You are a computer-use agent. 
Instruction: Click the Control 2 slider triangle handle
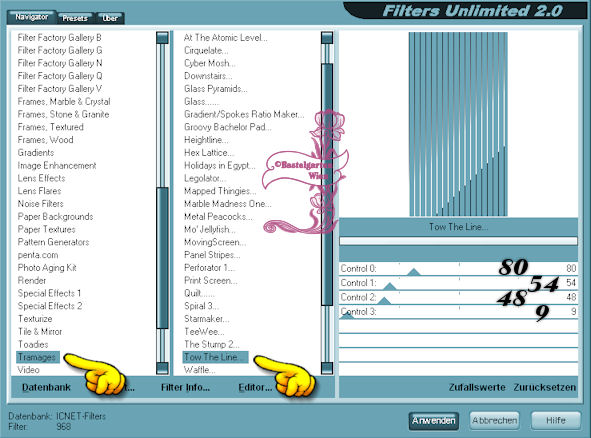point(384,300)
